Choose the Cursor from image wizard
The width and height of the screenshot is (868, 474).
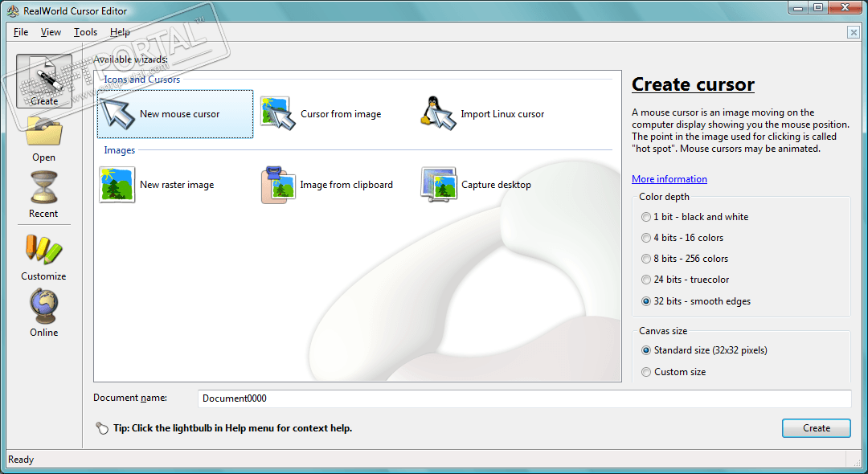[321, 114]
